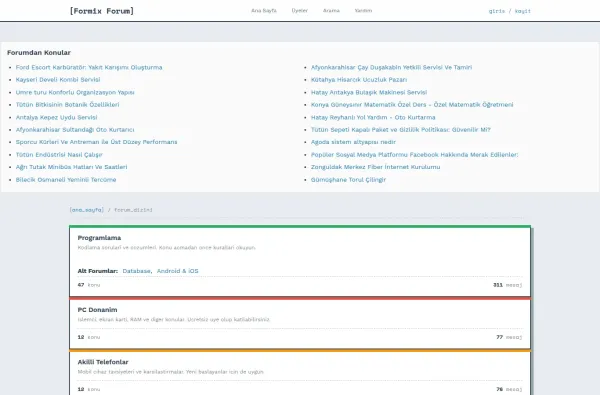600x395 pixels.
Task: Open topic Konya Güneysınır Matematik Özel Ders
Action: (x=412, y=104)
